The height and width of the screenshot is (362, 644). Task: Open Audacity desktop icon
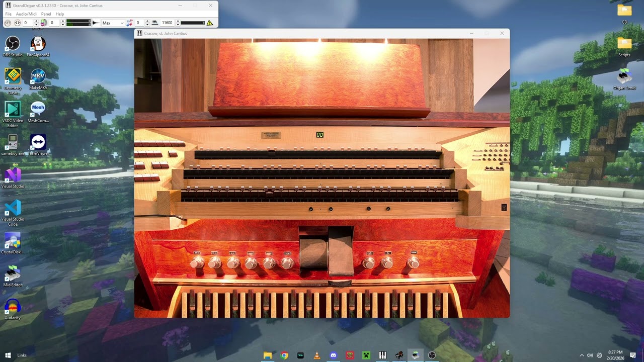pos(13,309)
